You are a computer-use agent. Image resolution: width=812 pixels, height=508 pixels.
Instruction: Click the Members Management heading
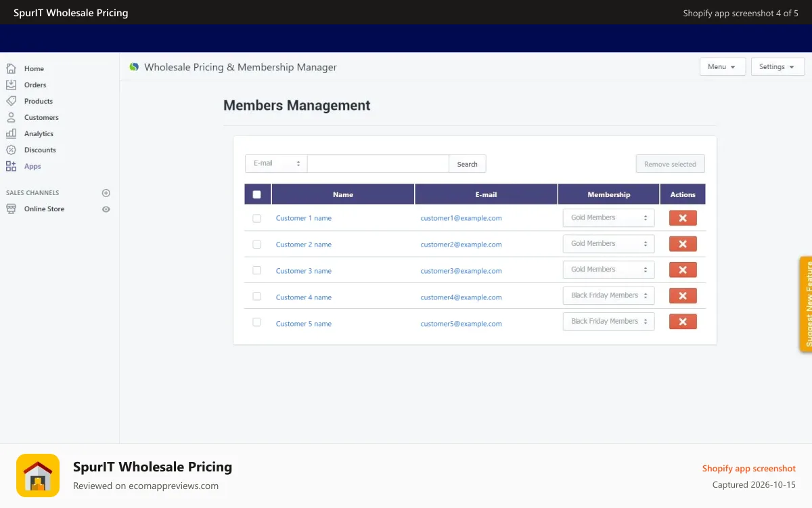point(297,106)
